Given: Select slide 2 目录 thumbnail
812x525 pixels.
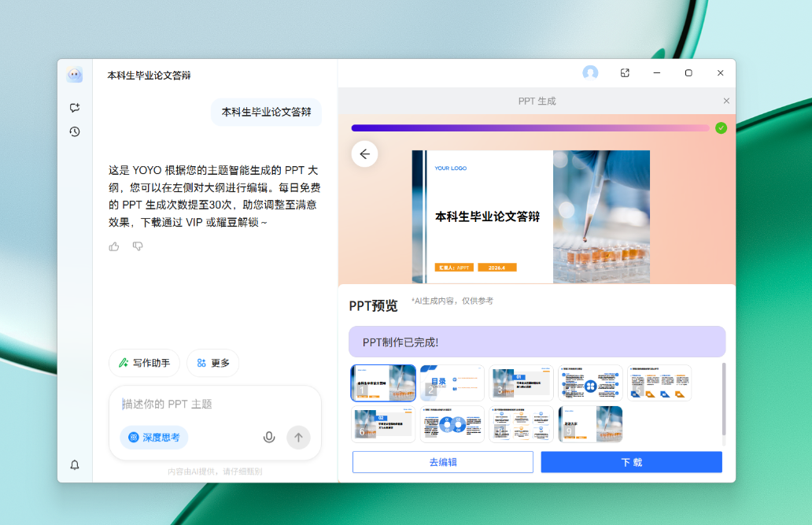Looking at the screenshot, I should tap(452, 383).
